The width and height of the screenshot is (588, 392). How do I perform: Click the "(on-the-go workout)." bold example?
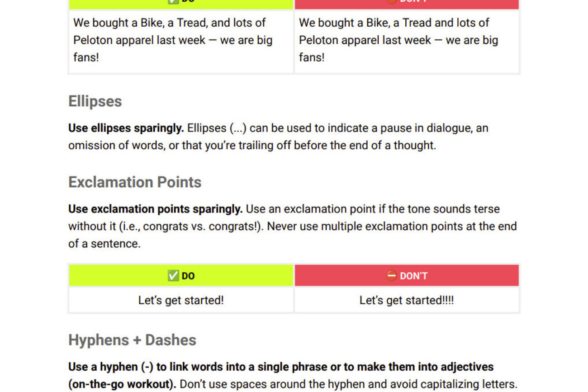[x=122, y=384]
